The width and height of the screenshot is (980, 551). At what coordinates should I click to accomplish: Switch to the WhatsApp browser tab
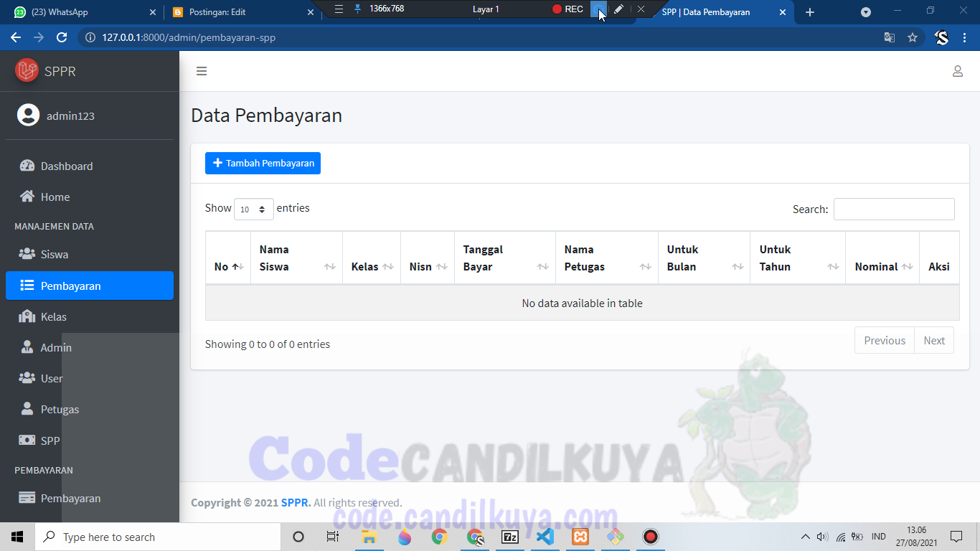tap(79, 11)
